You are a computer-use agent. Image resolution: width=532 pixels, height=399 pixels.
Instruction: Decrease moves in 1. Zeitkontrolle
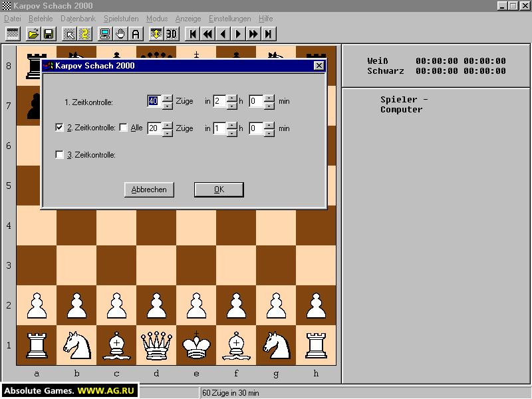[168, 106]
